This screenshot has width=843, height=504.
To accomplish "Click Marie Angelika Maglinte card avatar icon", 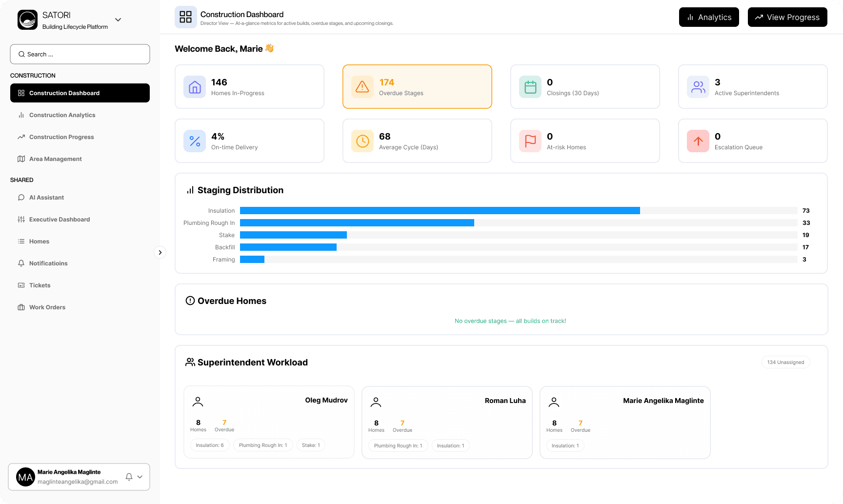I will (x=554, y=402).
